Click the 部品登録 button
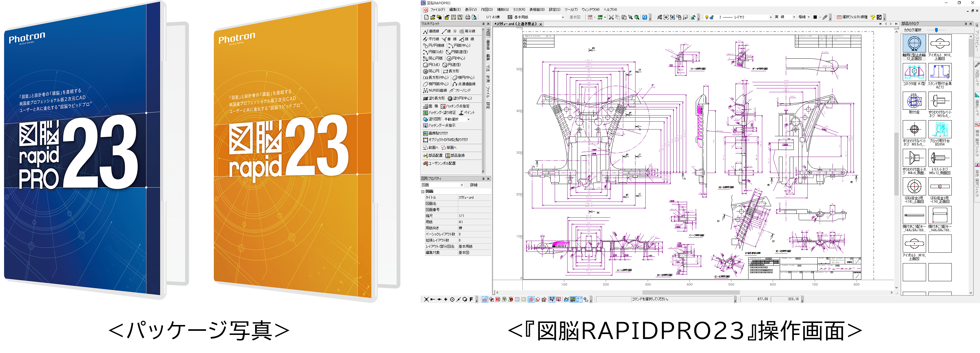980x353 pixels. click(x=455, y=156)
